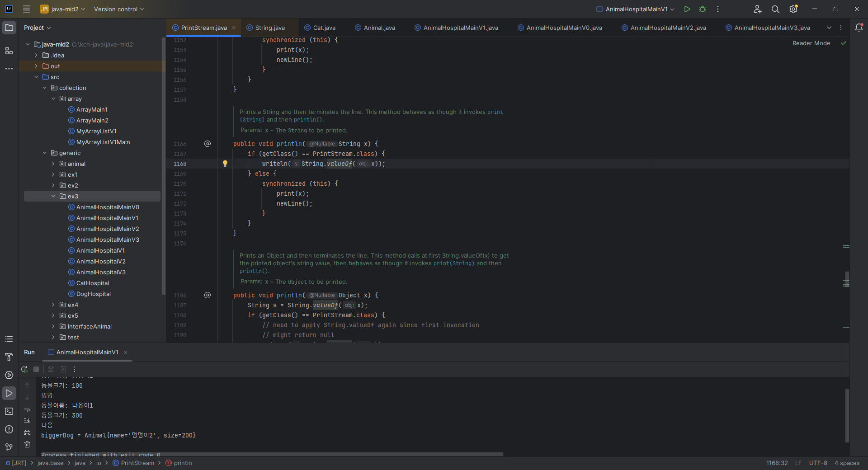Viewport: 868px width, 470px height.
Task: Click the stop process square in Run panel
Action: pos(37,369)
